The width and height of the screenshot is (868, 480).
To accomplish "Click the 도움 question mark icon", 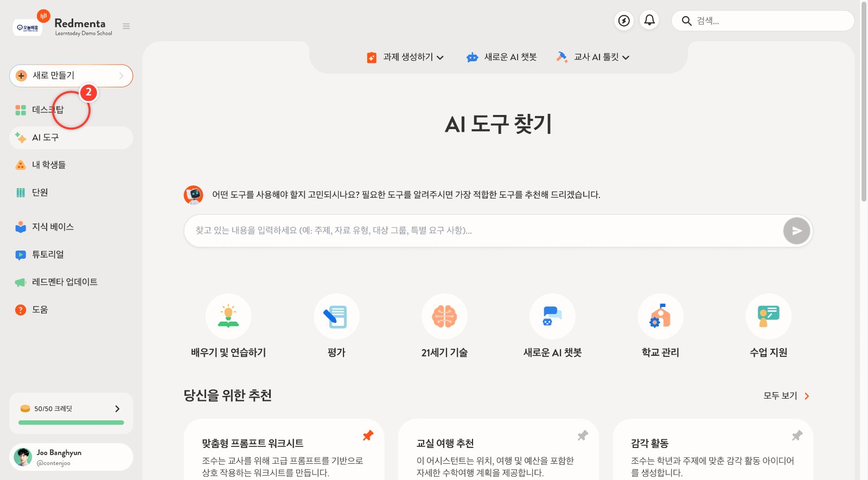I will point(21,310).
